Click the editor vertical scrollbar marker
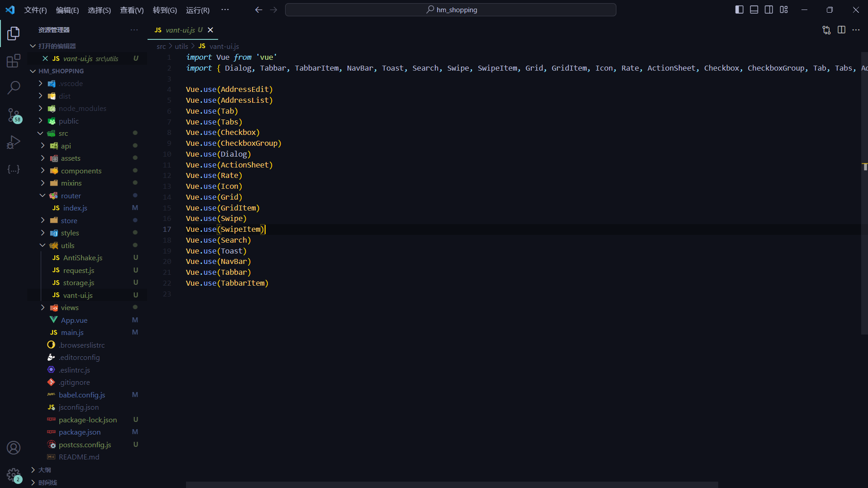This screenshot has height=488, width=868. coord(865,167)
